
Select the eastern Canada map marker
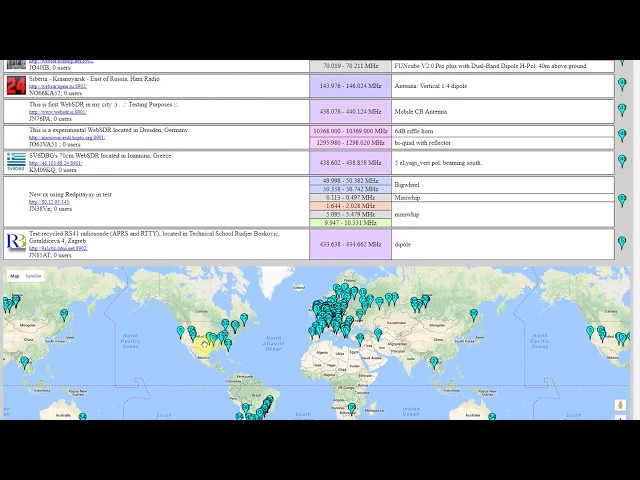click(x=244, y=319)
